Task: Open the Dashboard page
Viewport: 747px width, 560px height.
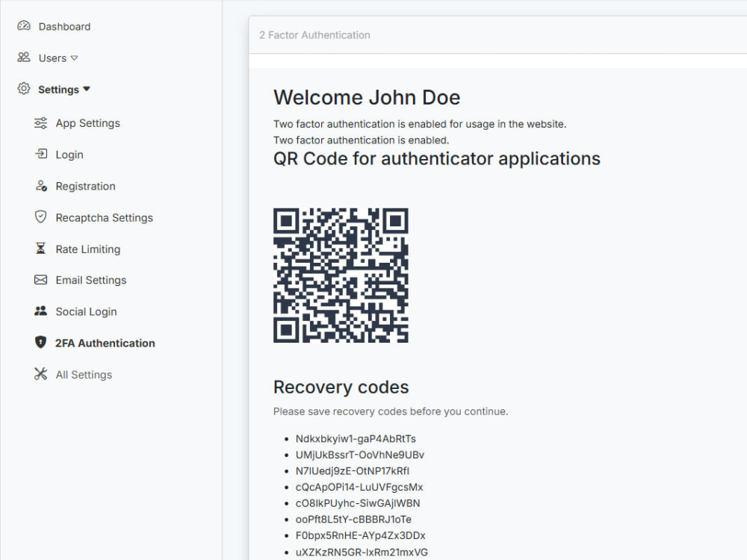Action: pyautogui.click(x=64, y=27)
